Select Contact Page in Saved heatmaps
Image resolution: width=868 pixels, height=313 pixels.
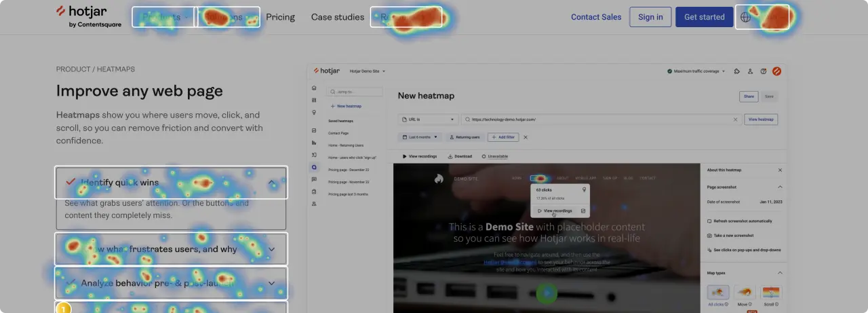coord(338,133)
